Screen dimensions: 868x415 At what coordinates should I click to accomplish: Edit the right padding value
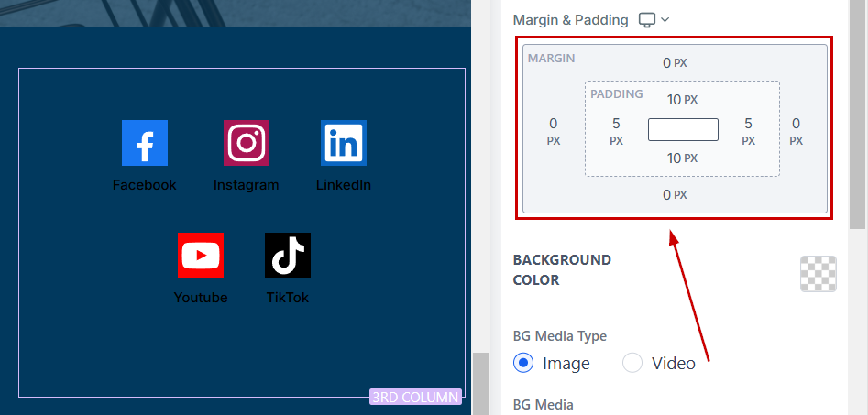(x=748, y=124)
